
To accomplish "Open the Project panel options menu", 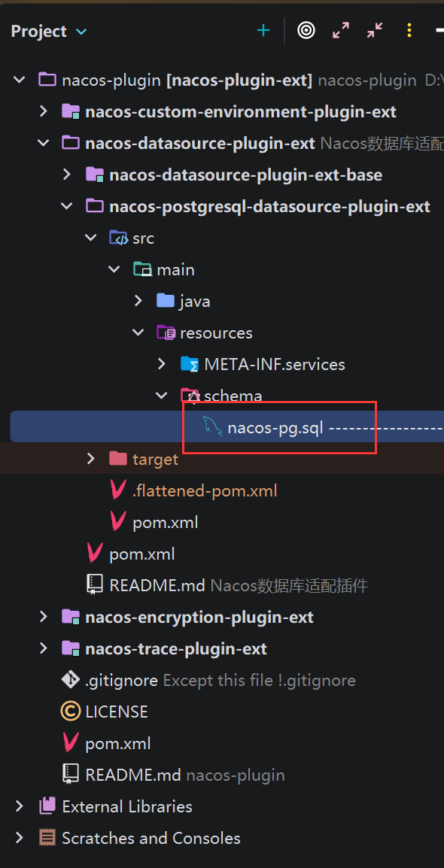I will click(409, 30).
